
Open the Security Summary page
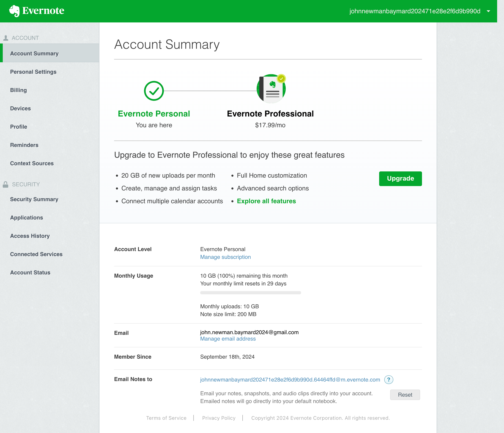click(x=34, y=199)
